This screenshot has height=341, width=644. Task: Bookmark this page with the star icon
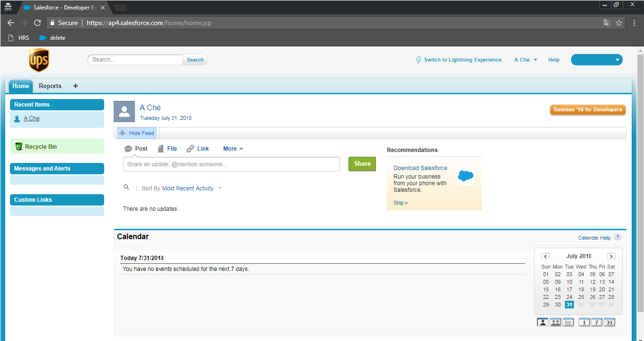click(619, 23)
